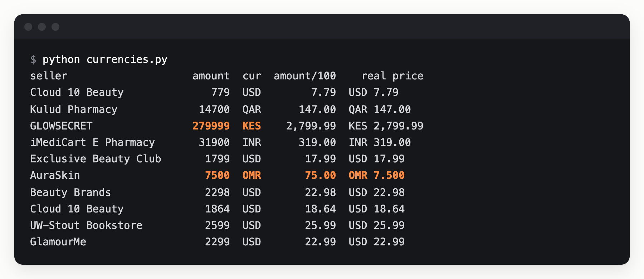Select the 'Kulud Pharmacy' seller name
Screen dimensions: 644x279
click(74, 109)
